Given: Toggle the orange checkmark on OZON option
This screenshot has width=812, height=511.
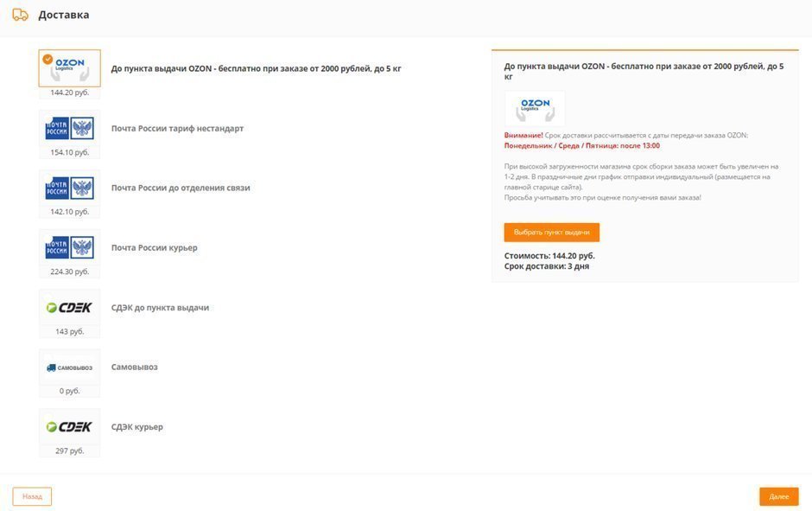Looking at the screenshot, I should click(x=48, y=60).
